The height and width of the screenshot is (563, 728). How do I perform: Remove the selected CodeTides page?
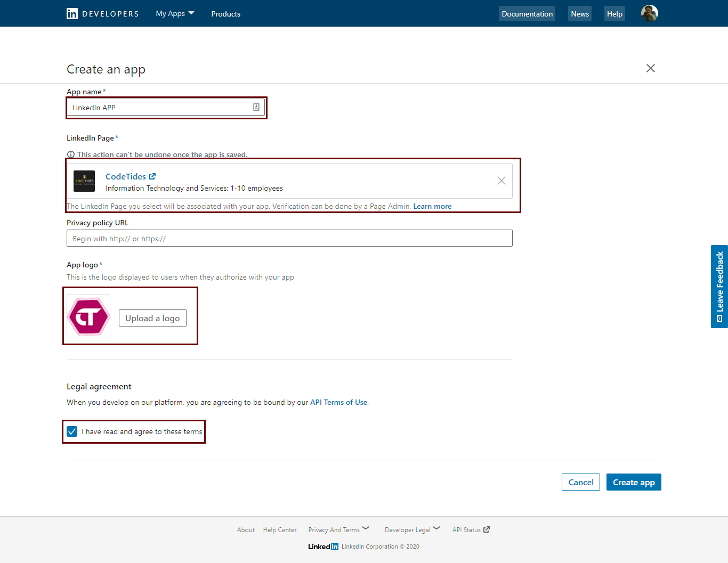(501, 181)
